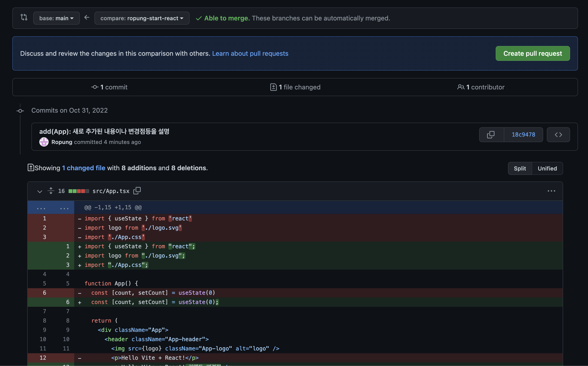Copy src/App.tsx file path

click(137, 191)
